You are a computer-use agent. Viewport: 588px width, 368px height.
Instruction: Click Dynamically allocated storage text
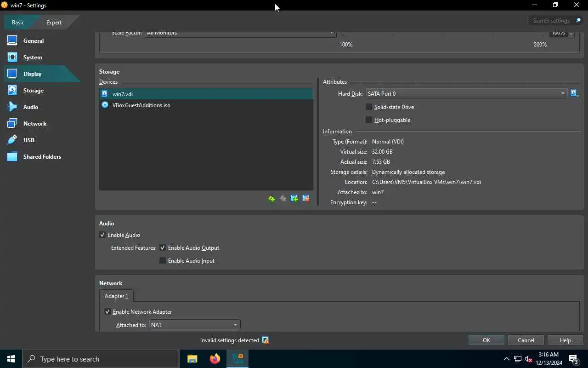408,172
